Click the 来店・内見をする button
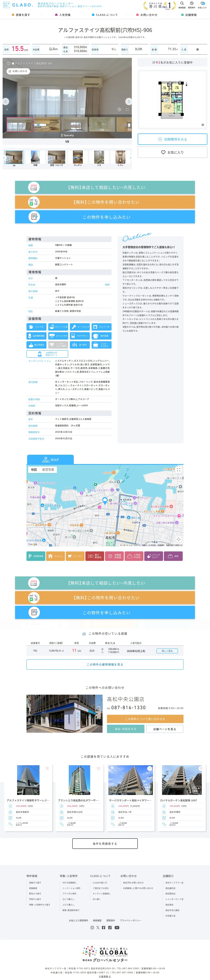Image resolution: width=210 pixels, height=980 pixels. [x=126, y=729]
